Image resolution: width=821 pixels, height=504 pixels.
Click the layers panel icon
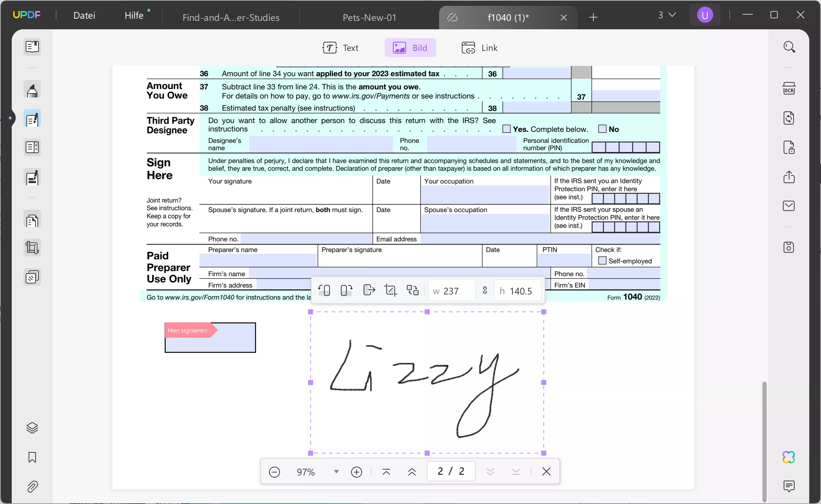32,428
